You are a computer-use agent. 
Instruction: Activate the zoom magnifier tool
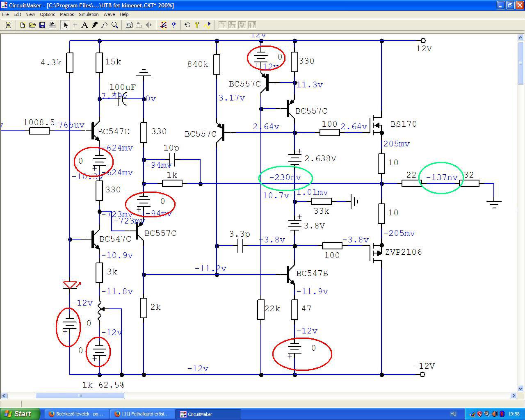115,25
